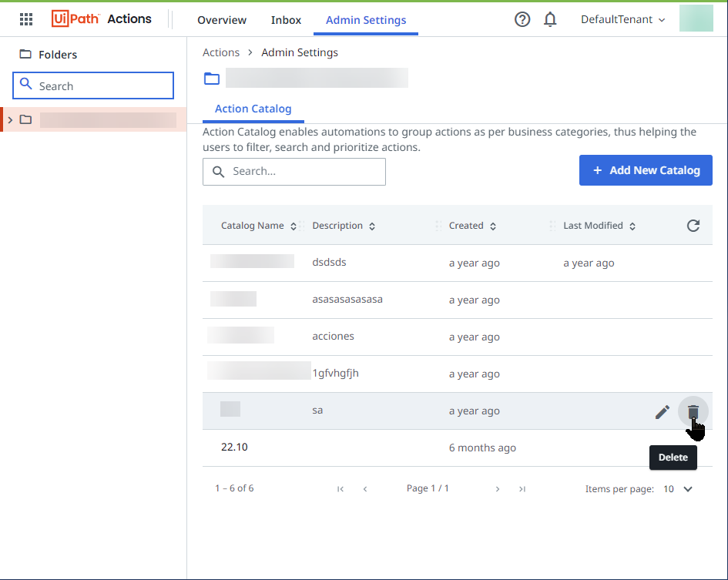Image resolution: width=728 pixels, height=580 pixels.
Task: Switch to the Overview tab
Action: 222,20
